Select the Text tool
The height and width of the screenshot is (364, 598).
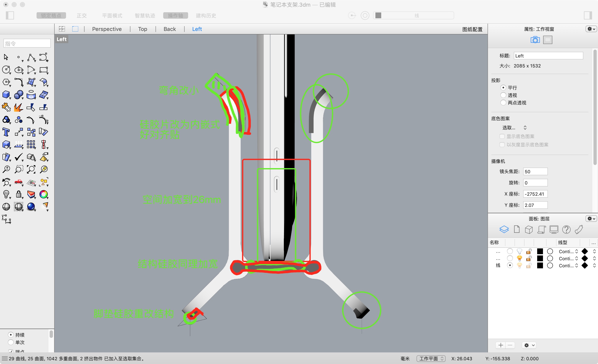tap(6, 132)
